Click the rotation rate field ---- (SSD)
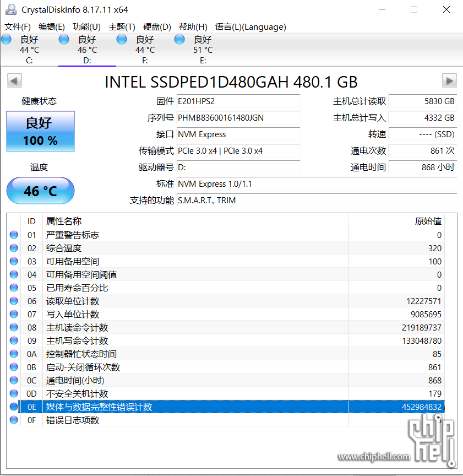 pos(423,134)
